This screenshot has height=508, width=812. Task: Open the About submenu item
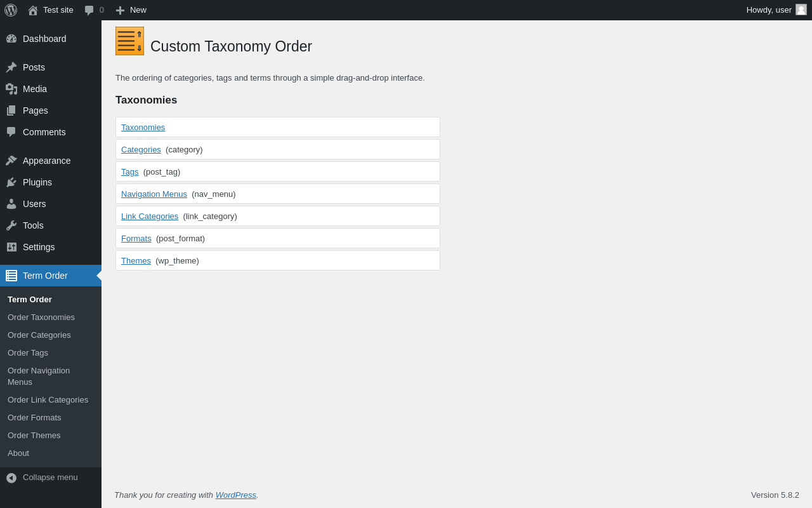[x=18, y=453]
